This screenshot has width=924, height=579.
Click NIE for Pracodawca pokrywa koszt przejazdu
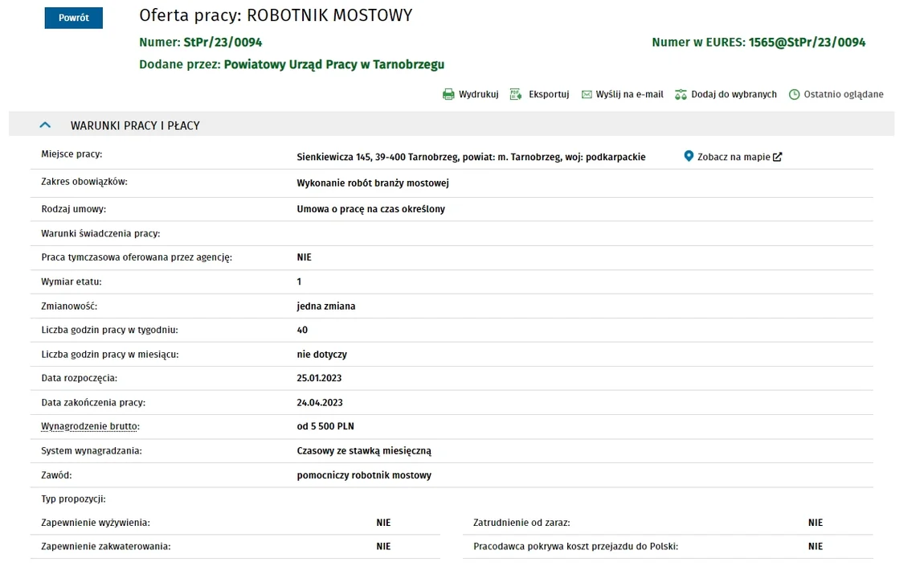[x=816, y=547]
